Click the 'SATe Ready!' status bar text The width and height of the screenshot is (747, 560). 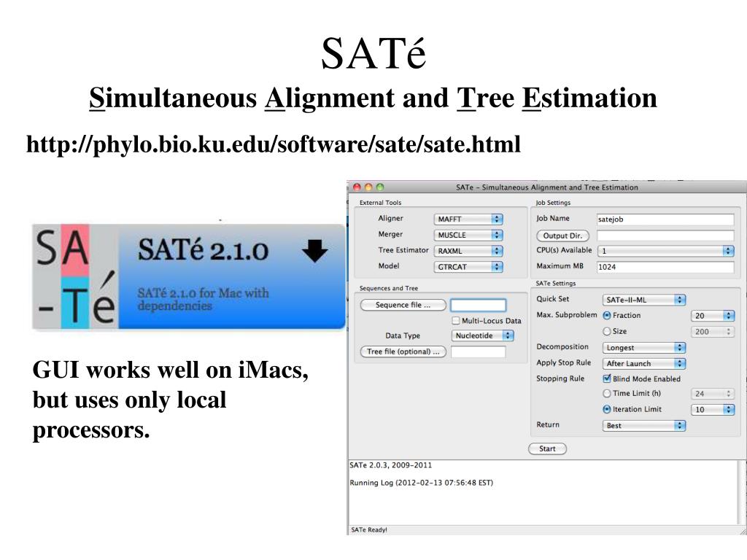[x=369, y=529]
